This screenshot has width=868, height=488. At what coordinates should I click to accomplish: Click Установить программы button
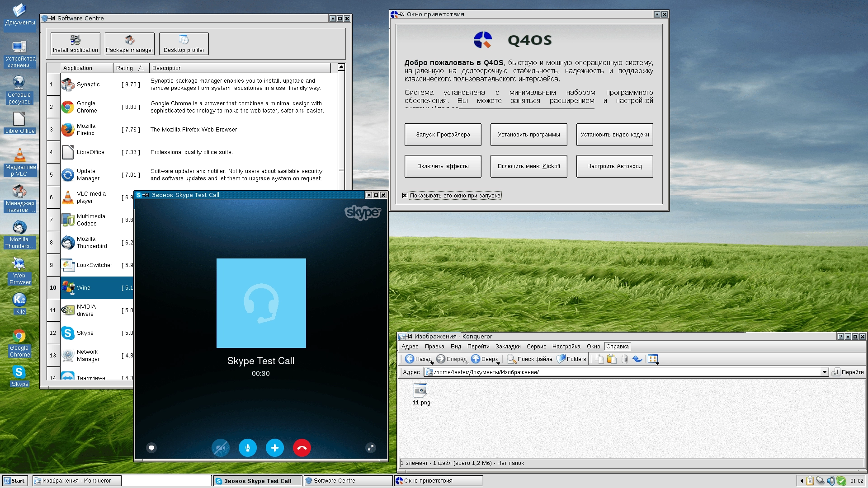coord(529,135)
